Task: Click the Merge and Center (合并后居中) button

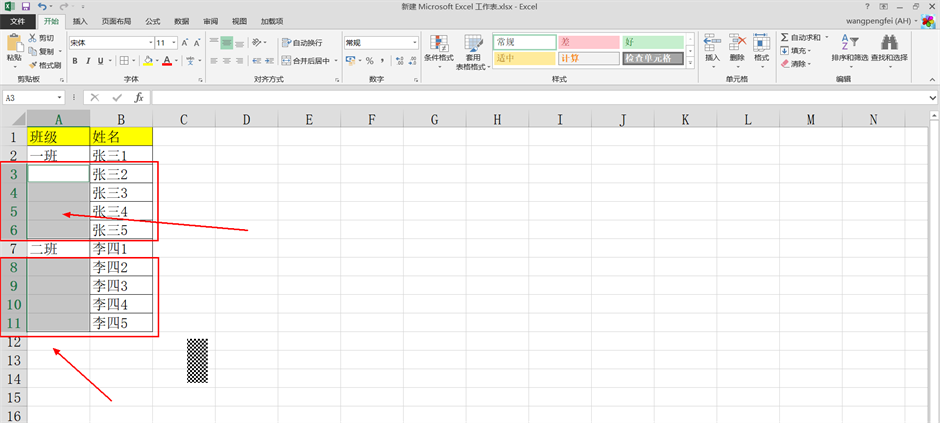Action: click(x=308, y=61)
